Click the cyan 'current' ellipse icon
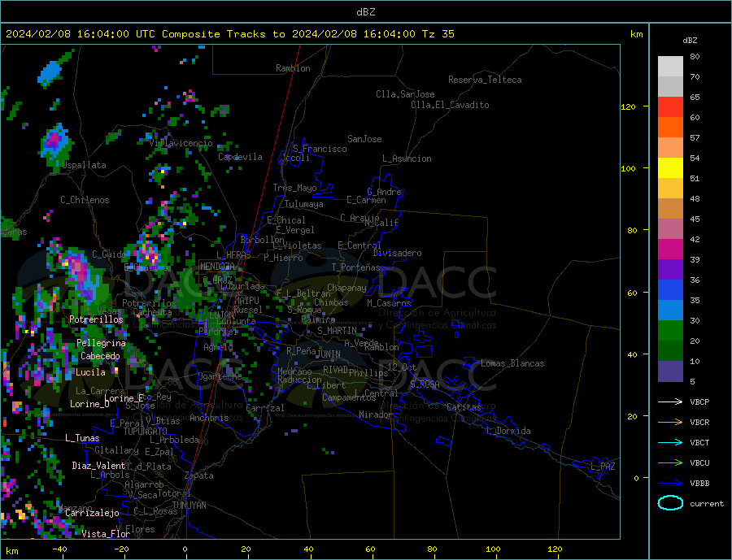This screenshot has height=560, width=732. [x=670, y=503]
